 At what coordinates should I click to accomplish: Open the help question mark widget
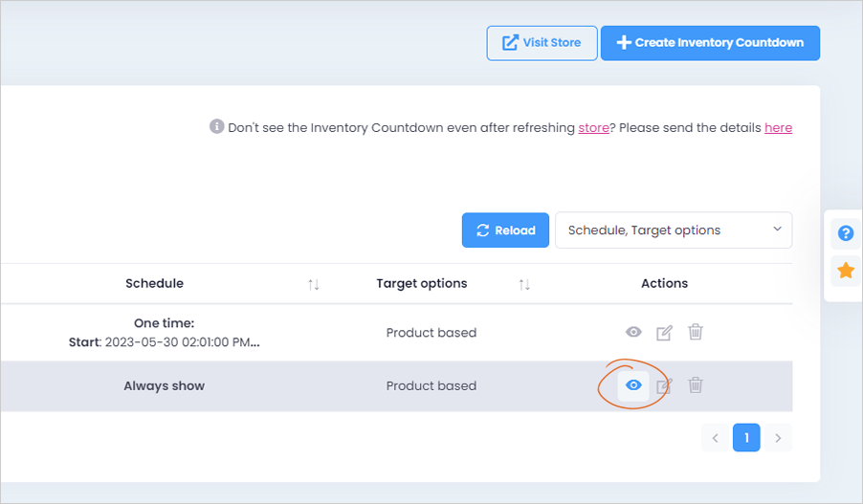tap(846, 233)
